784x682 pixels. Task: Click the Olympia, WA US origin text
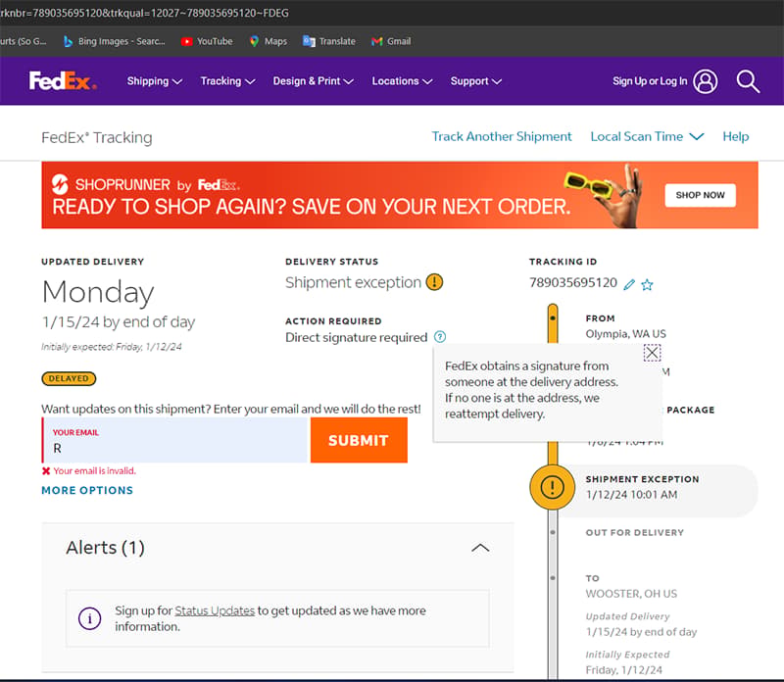coord(625,333)
